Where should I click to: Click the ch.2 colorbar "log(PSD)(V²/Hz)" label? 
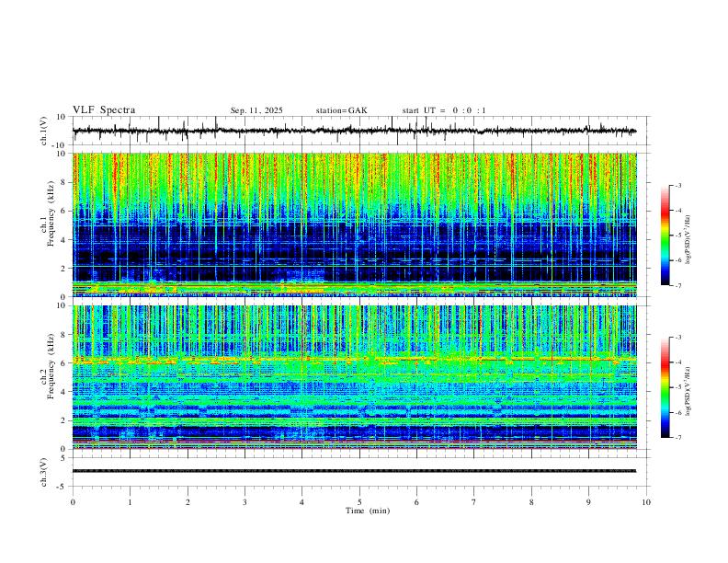click(x=688, y=392)
